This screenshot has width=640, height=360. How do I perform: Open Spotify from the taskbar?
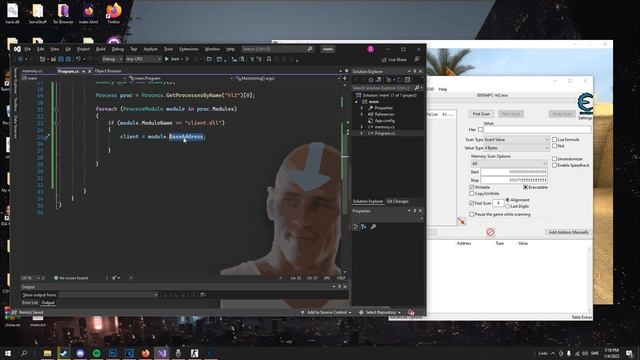96,353
